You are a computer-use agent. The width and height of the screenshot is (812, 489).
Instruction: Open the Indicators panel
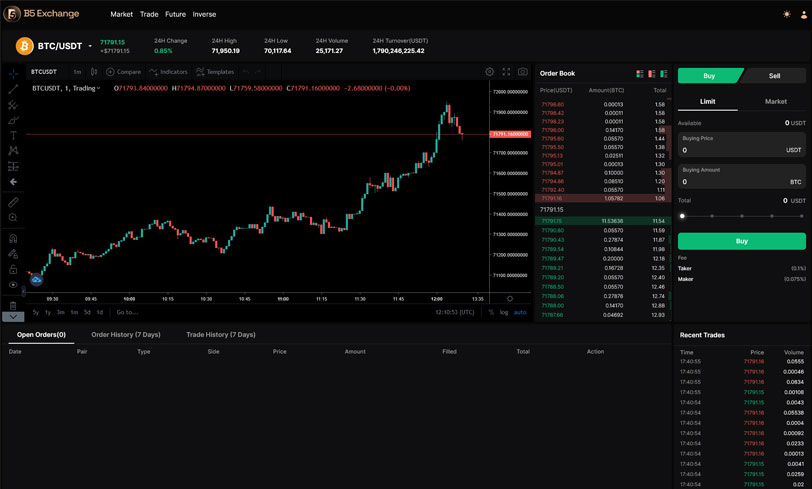(x=168, y=72)
